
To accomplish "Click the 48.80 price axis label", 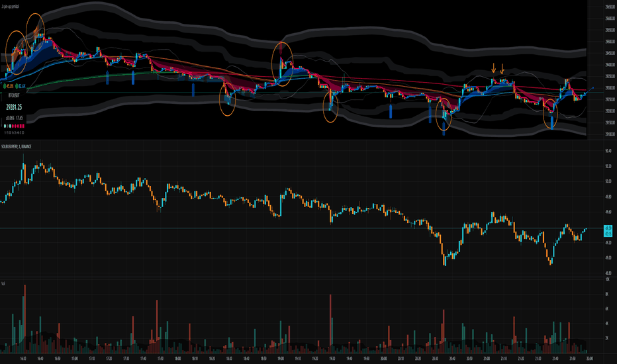I will point(608,273).
